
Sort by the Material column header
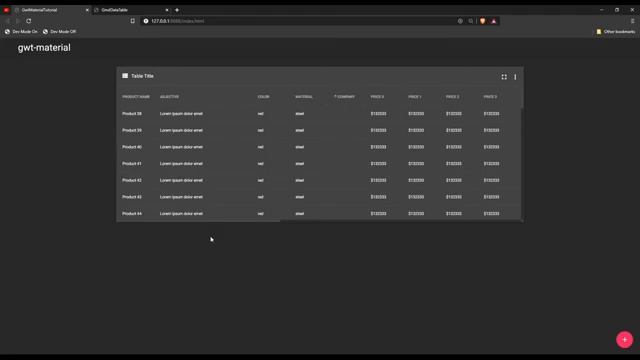point(304,97)
